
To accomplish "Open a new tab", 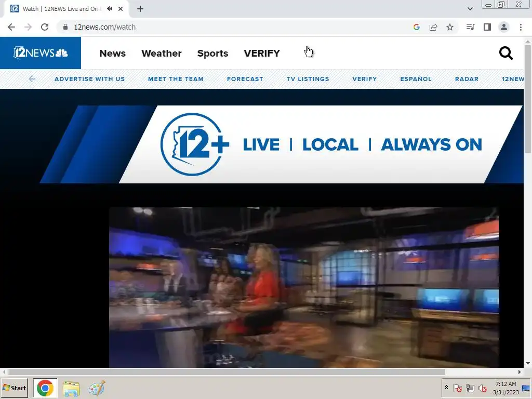I will click(140, 9).
